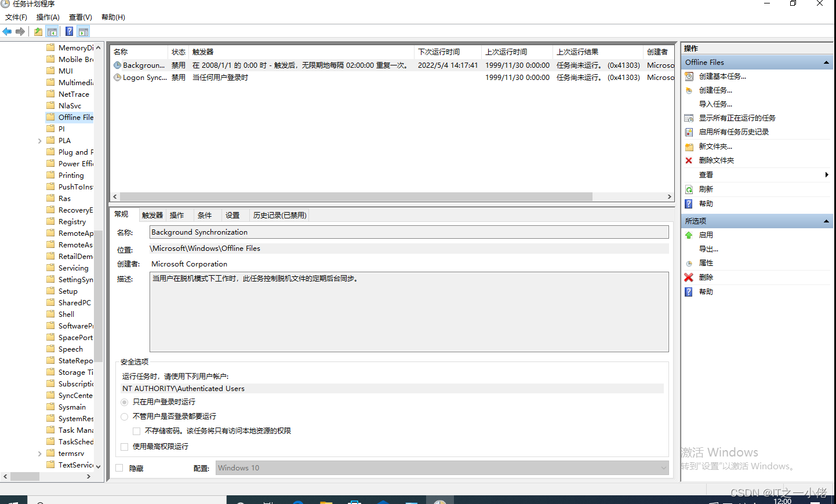
Task: Click the Background Synchronization task clock icon
Action: (117, 65)
